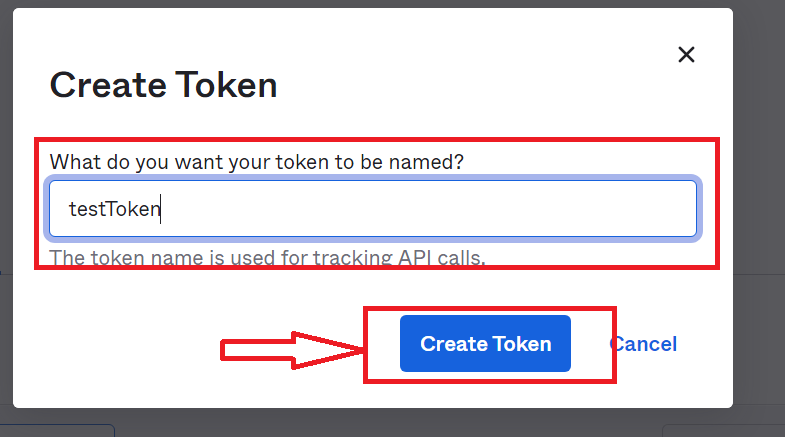Focus the token name input field
Viewport: 785px width, 437px height.
(x=372, y=209)
